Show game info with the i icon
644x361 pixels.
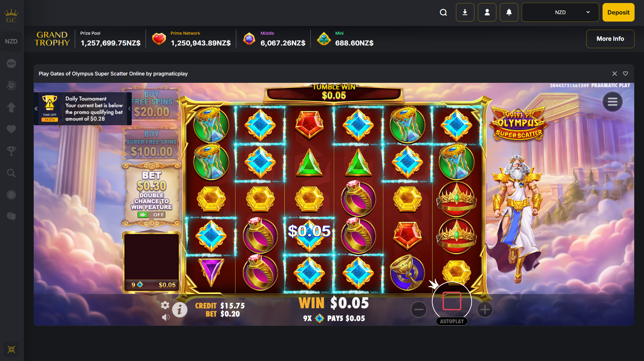pos(180,309)
